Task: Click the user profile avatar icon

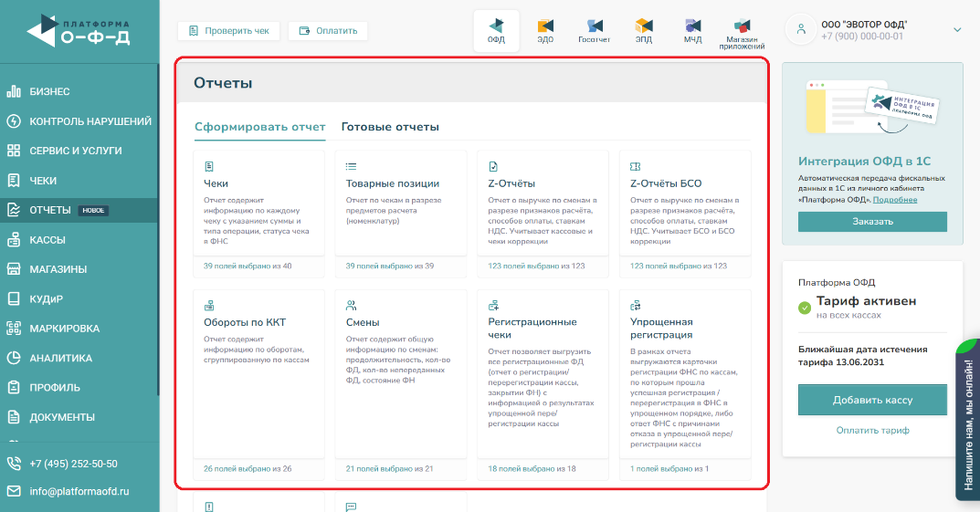Action: click(x=802, y=29)
